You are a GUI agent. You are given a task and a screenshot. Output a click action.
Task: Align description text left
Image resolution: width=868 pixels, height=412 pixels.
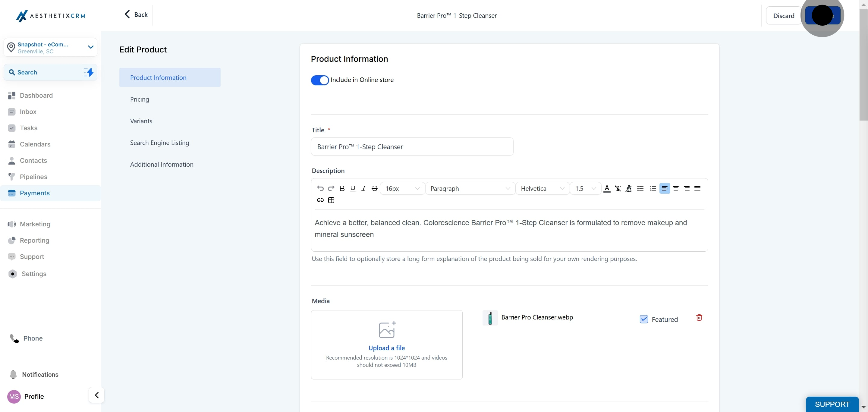pos(665,188)
